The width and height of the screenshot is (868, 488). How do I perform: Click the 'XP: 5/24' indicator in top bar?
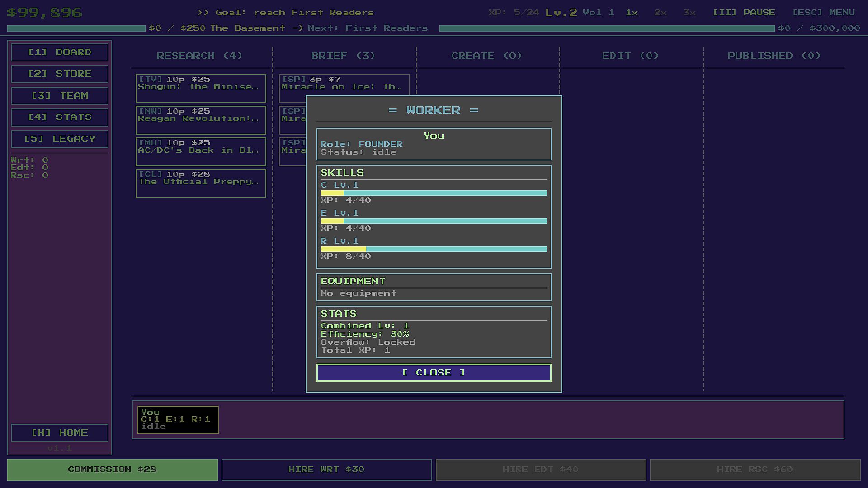[514, 13]
